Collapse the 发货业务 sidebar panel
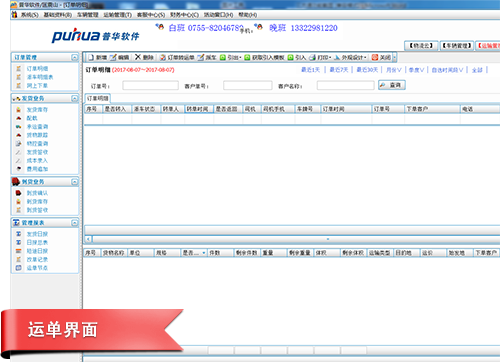 click(x=75, y=98)
